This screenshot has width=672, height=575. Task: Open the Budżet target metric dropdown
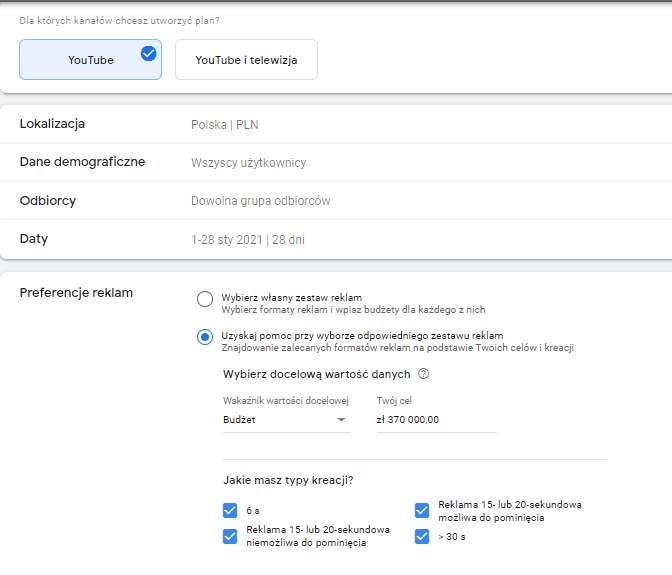[286, 420]
